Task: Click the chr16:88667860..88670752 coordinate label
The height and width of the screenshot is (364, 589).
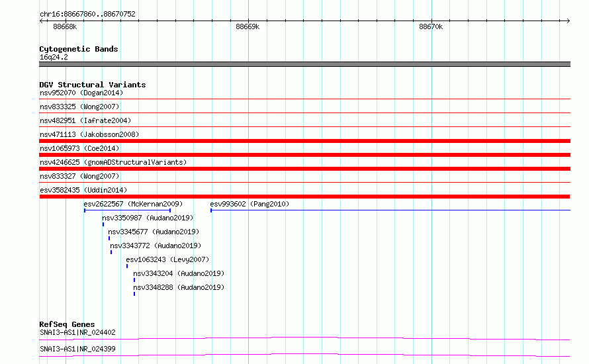Action: click(87, 14)
